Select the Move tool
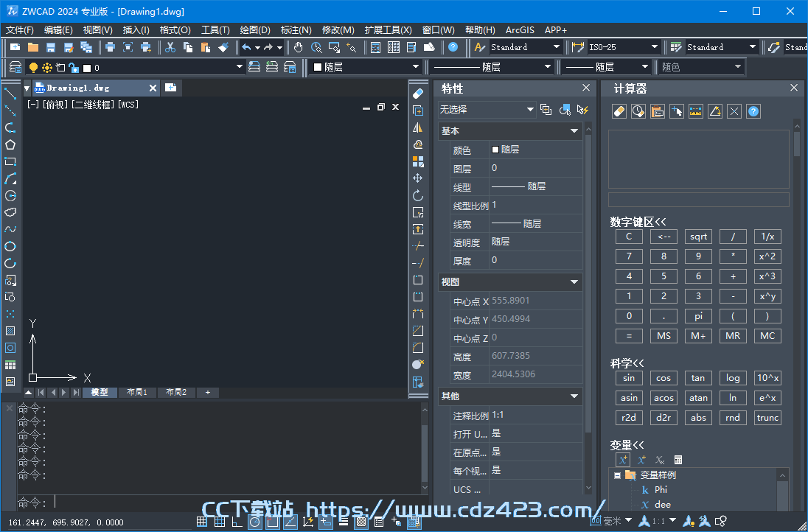The width and height of the screenshot is (808, 532). coord(418,178)
